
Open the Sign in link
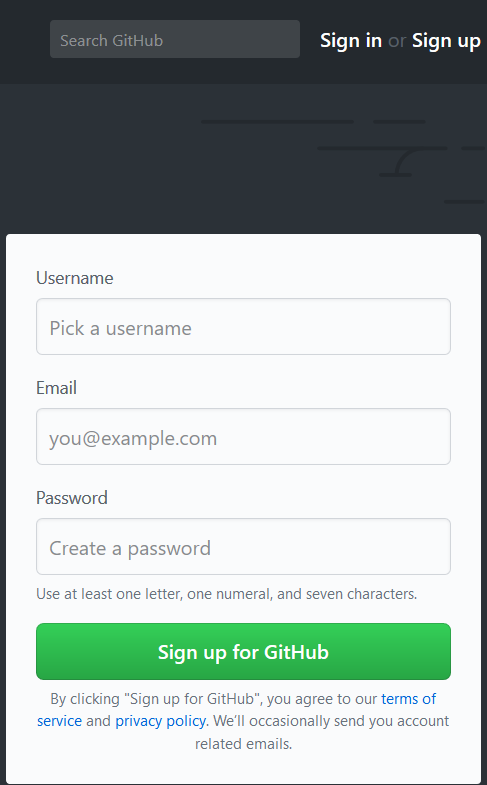tap(351, 41)
